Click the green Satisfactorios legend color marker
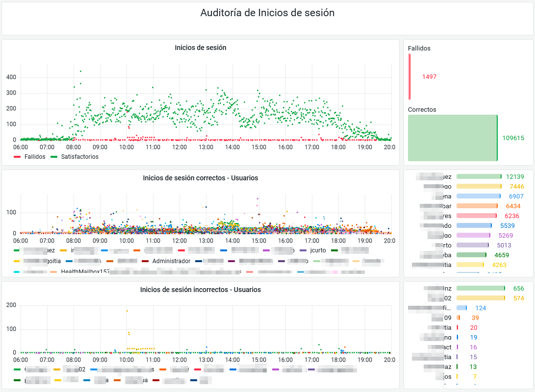535x392 pixels. (54, 157)
